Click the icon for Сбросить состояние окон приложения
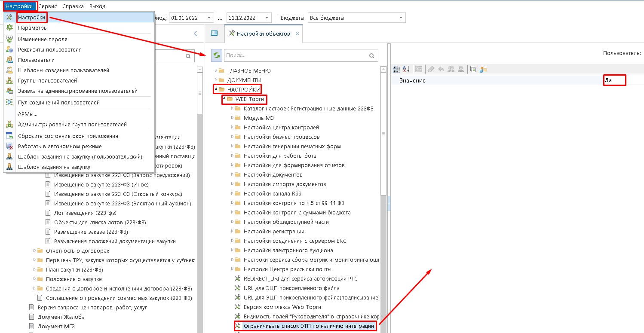The image size is (644, 333). tap(9, 136)
